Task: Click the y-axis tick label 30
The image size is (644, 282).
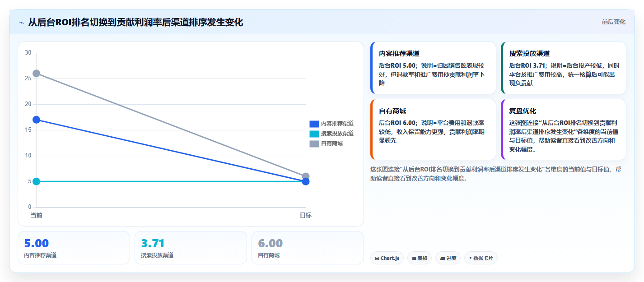Action: pos(28,53)
